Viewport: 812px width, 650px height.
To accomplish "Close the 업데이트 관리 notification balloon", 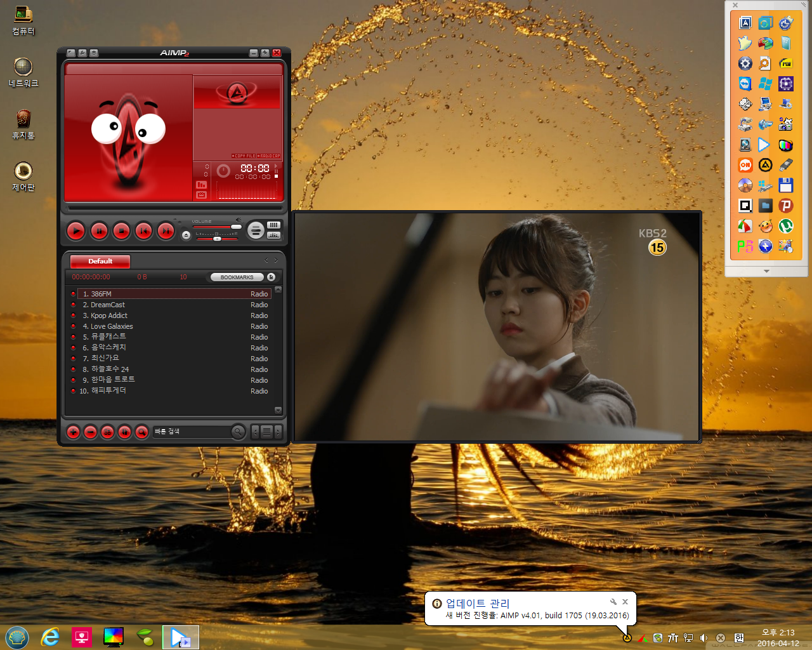I will pos(625,602).
